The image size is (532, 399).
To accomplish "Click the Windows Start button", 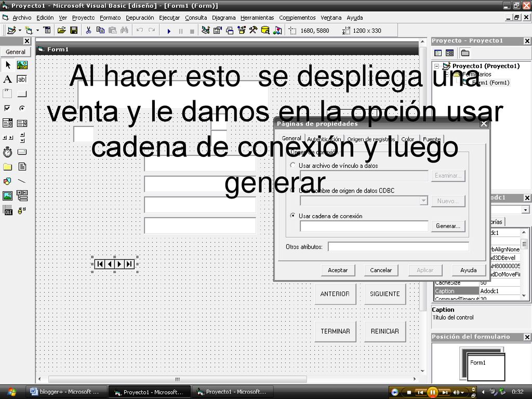I will tap(11, 392).
